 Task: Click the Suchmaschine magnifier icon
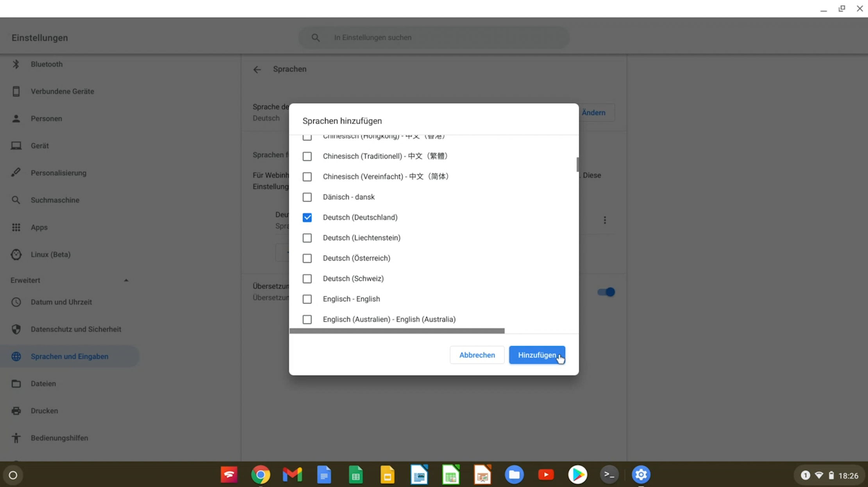(16, 200)
